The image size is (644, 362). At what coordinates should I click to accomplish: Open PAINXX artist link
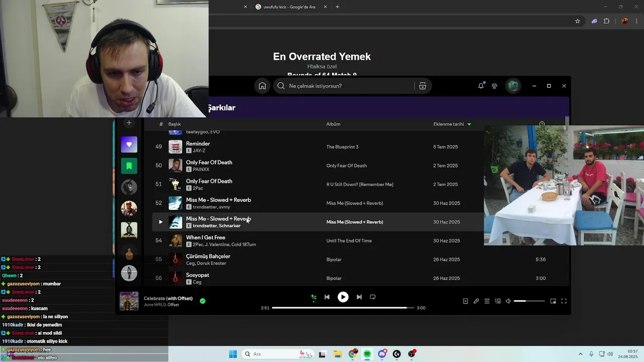pos(201,169)
